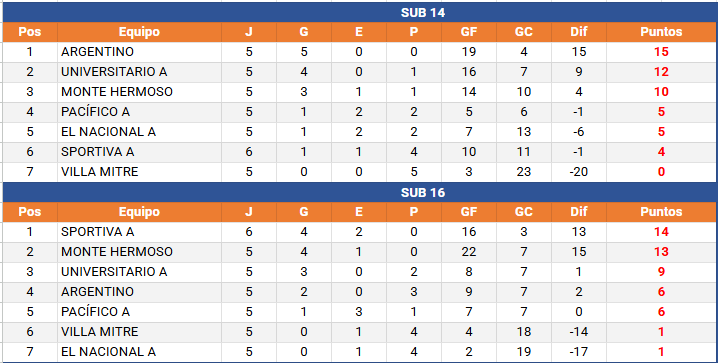Select the GC value 23 cell
The height and width of the screenshot is (363, 718).
click(x=524, y=172)
